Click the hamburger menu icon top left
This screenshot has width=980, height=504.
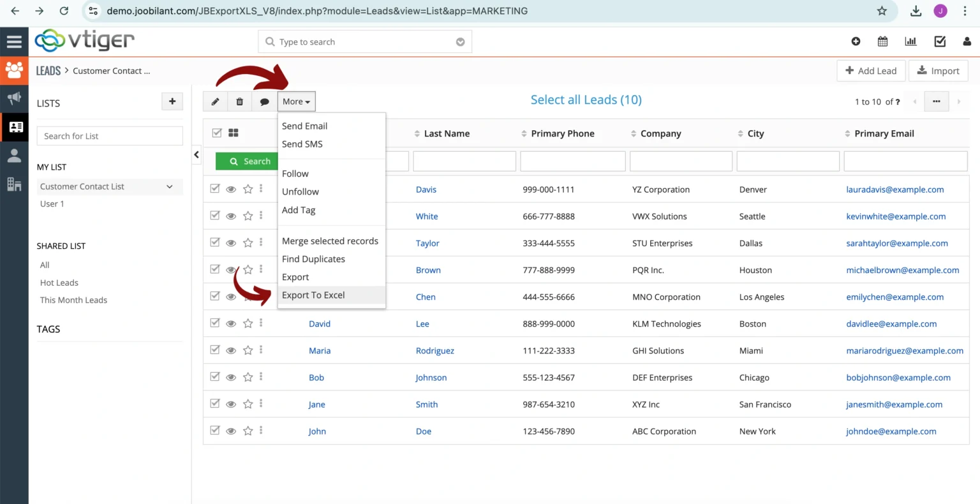tap(14, 41)
